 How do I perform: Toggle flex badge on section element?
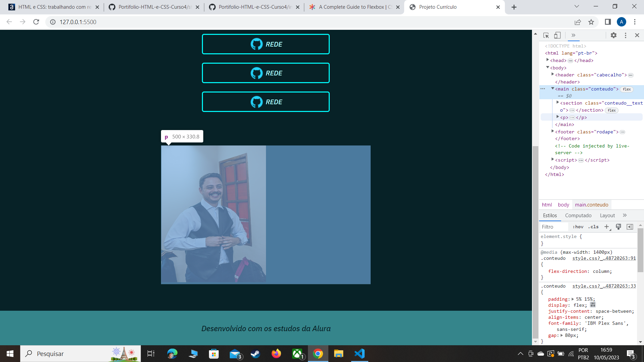click(x=612, y=110)
